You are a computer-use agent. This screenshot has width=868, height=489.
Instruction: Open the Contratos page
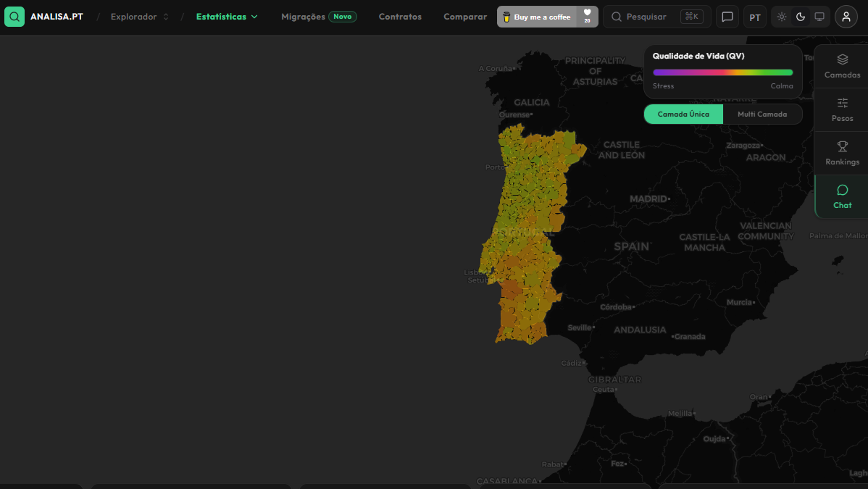[400, 17]
